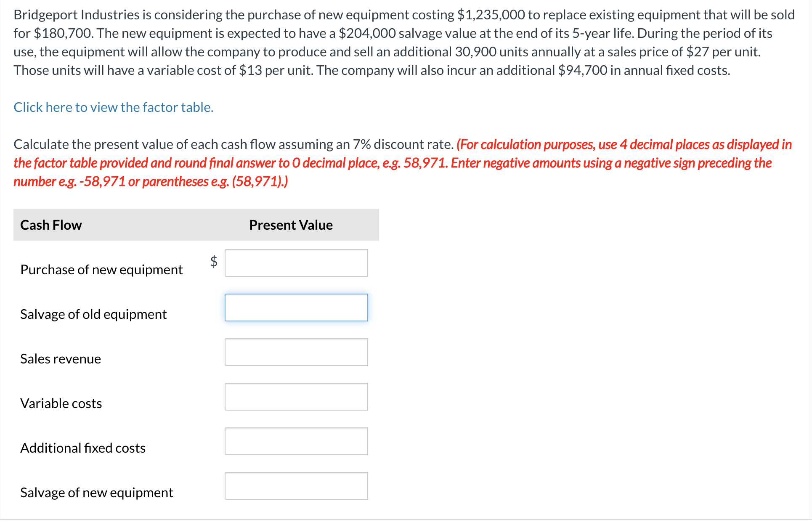Select the Additional fixed costs input field
The width and height of the screenshot is (812, 525).
point(296,441)
